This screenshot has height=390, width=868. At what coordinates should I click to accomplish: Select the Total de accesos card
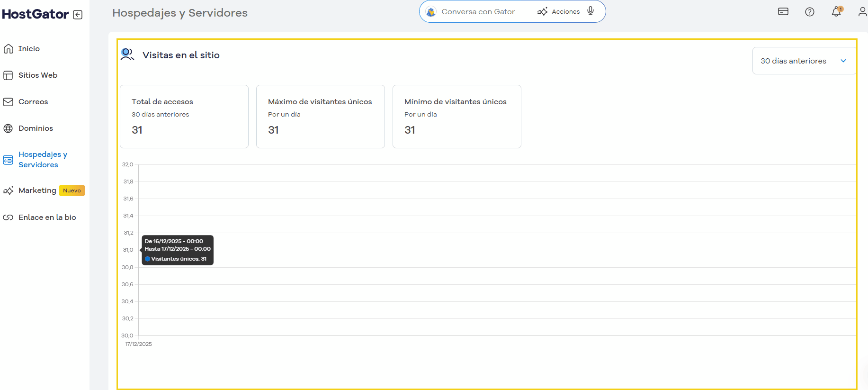(184, 117)
